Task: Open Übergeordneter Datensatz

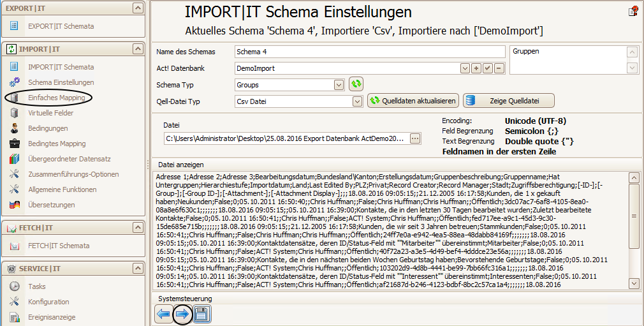Action: point(69,159)
